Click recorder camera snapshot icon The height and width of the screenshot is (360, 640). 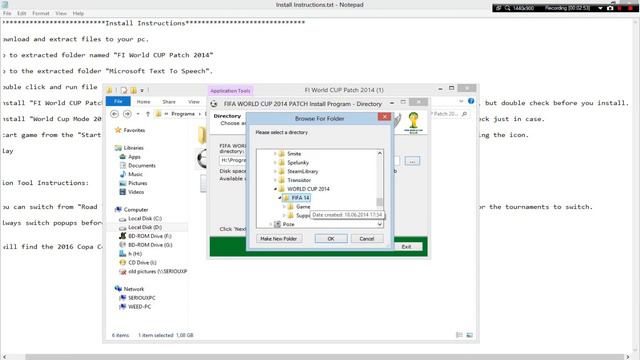click(x=610, y=8)
